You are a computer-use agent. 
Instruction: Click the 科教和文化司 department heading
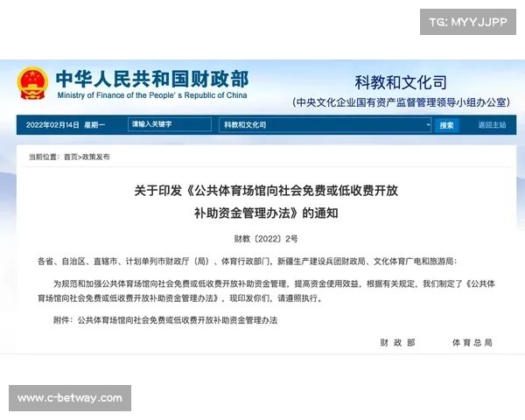(401, 82)
